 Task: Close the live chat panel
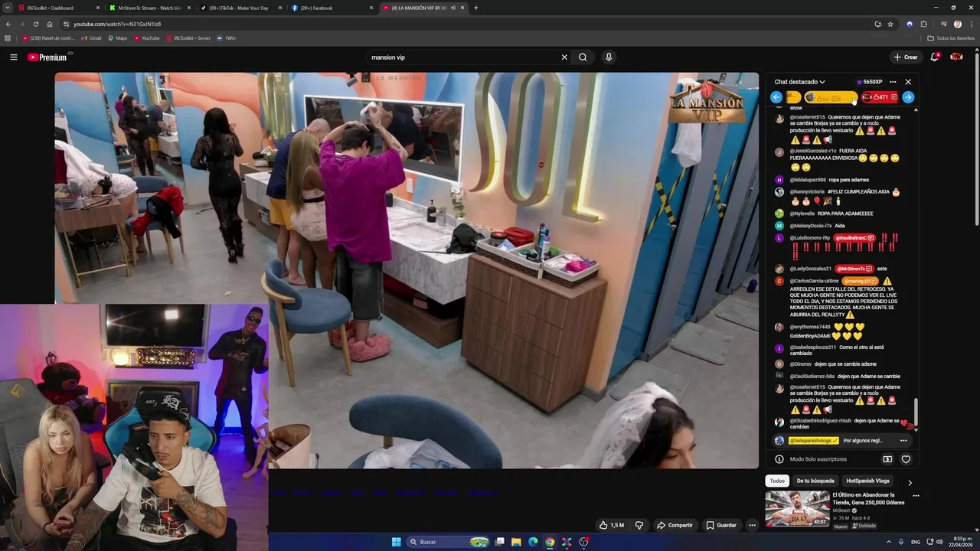pos(908,82)
